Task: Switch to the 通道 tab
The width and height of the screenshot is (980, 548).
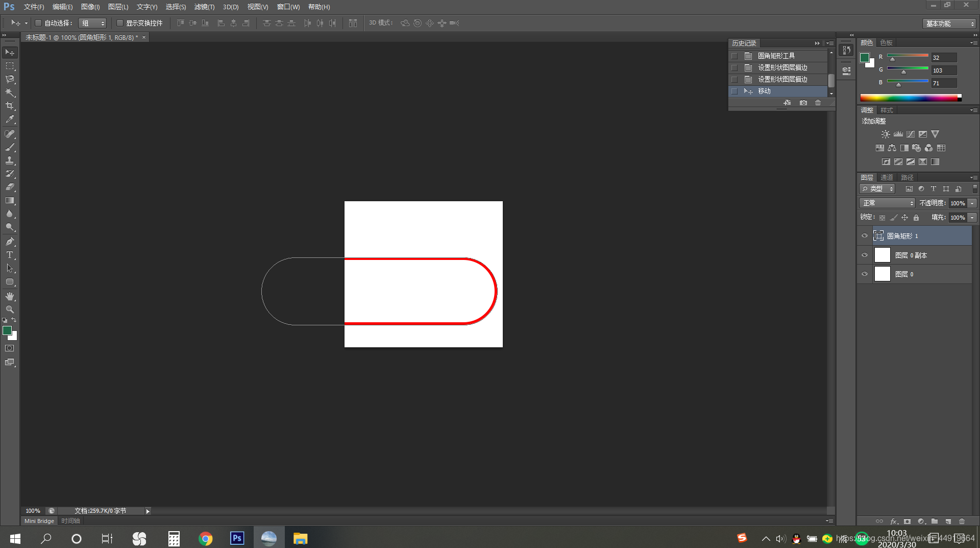Action: 887,177
